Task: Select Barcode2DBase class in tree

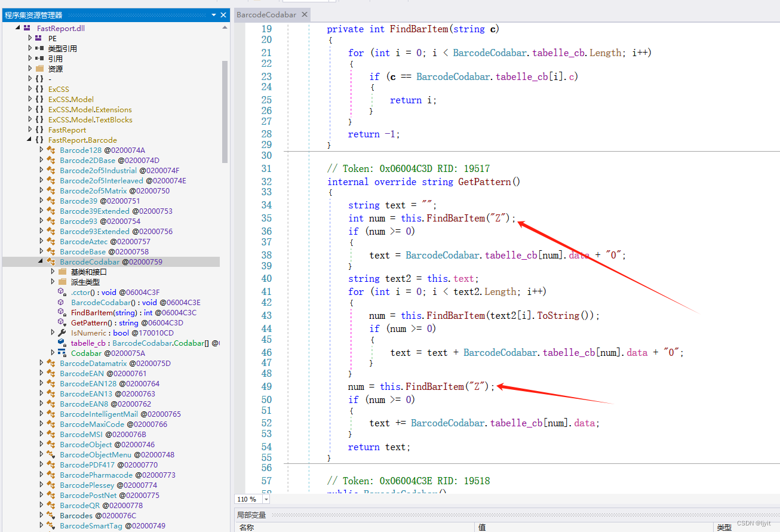Action: (x=109, y=160)
